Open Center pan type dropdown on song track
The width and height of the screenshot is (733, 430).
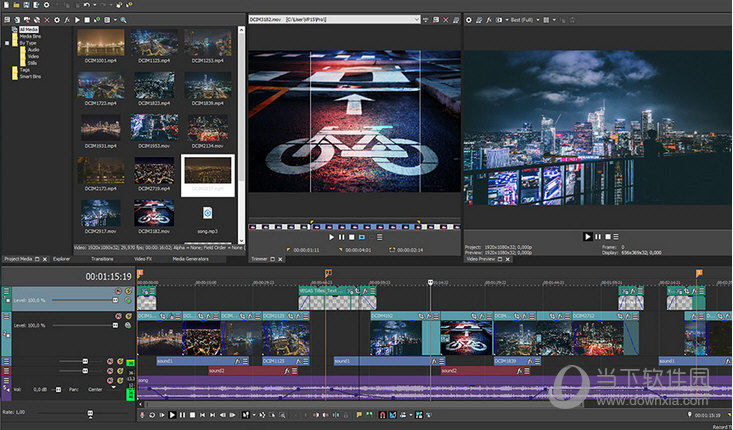tap(113, 389)
